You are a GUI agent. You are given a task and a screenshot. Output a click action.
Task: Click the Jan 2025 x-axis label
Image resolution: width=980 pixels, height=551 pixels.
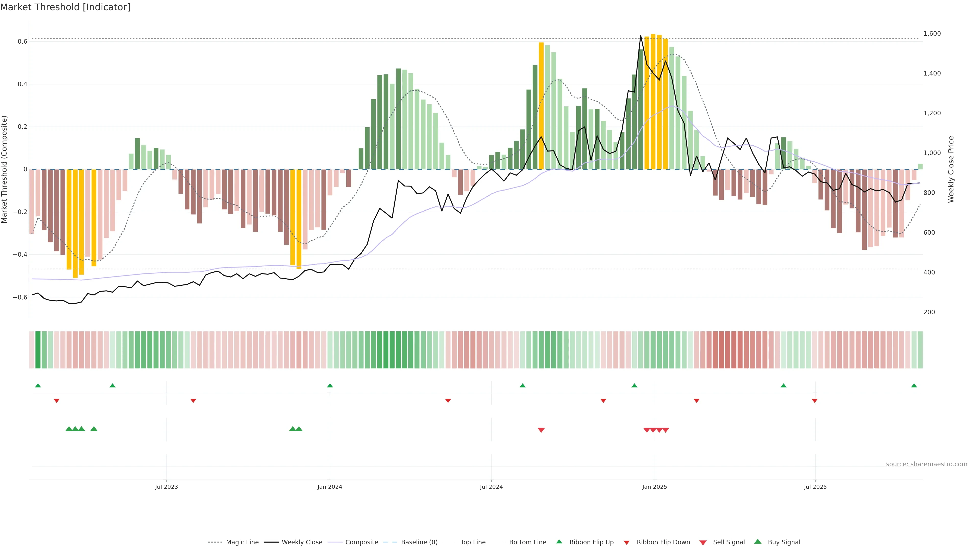(x=654, y=487)
